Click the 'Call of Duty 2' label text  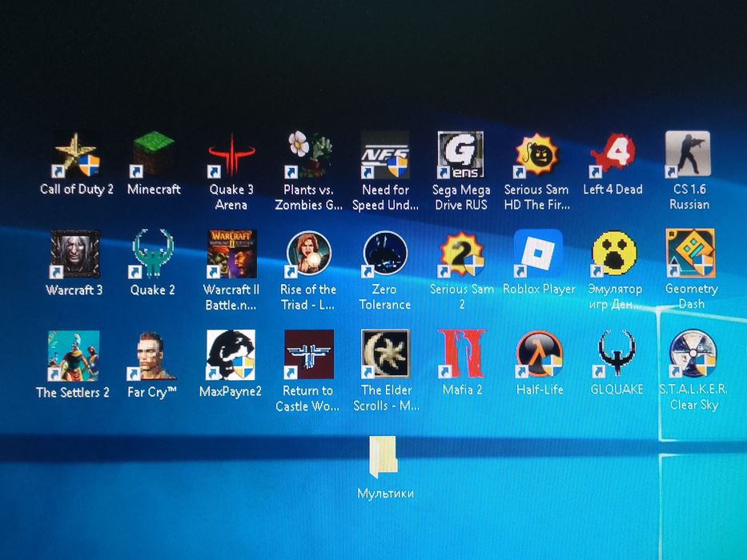77,189
